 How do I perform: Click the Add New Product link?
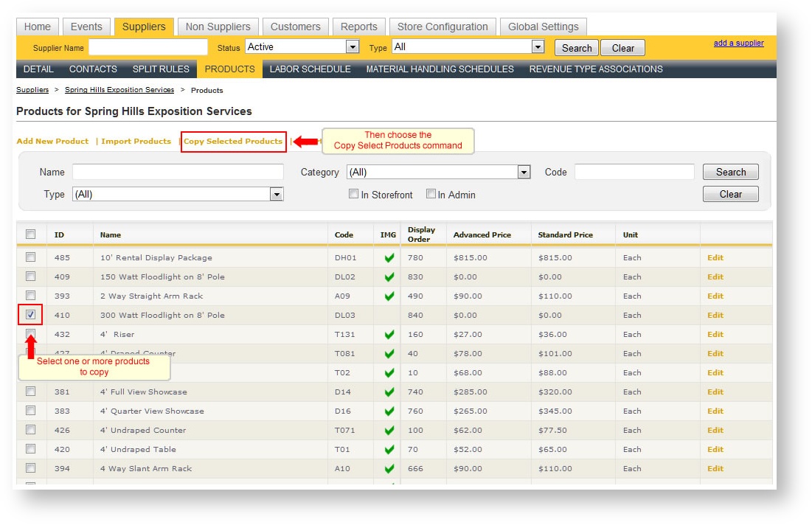coord(52,142)
